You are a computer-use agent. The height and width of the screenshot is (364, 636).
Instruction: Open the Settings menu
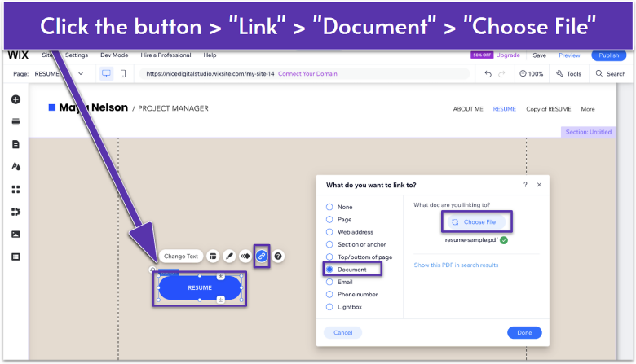[x=77, y=55]
